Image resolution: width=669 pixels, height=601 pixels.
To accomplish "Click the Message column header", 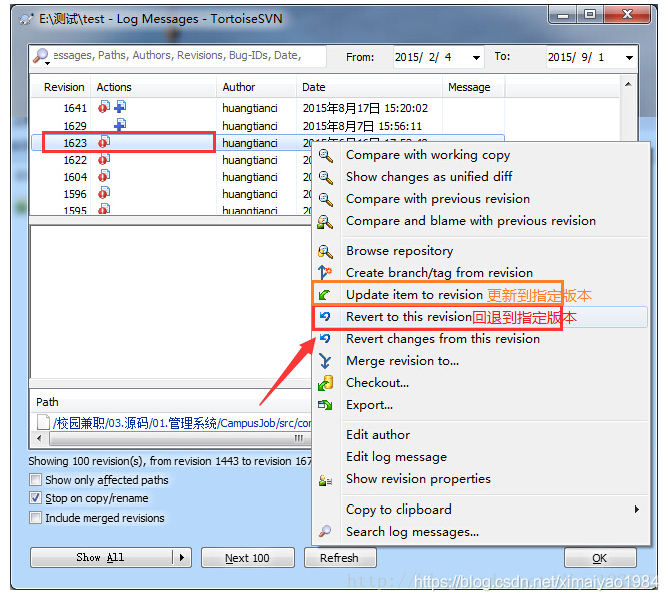I will click(x=474, y=87).
